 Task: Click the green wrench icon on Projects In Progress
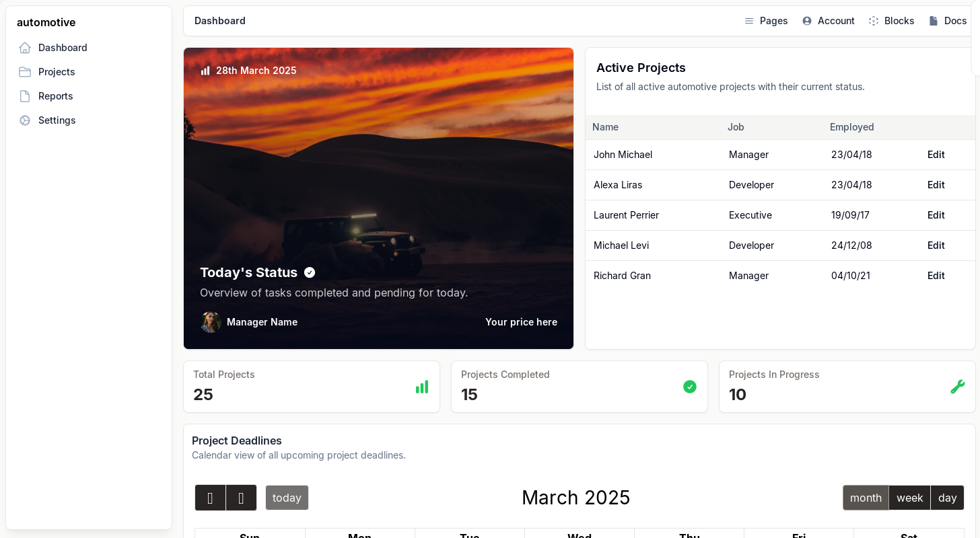pos(957,387)
